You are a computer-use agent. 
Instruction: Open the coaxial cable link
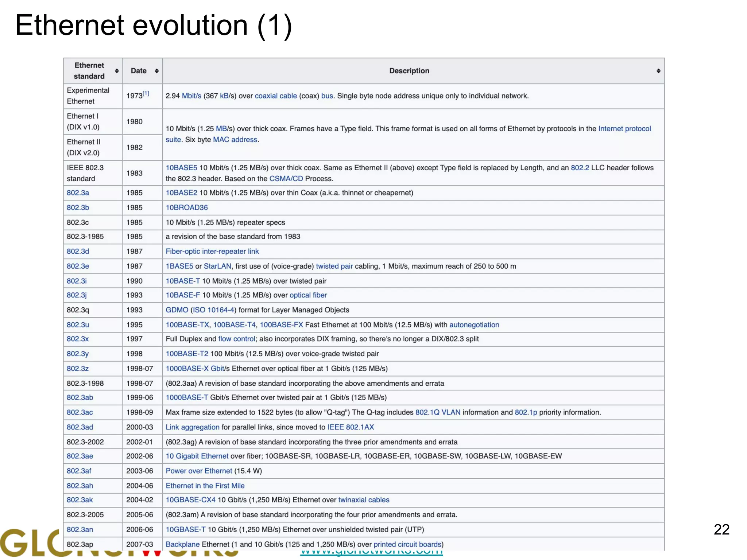pyautogui.click(x=276, y=96)
